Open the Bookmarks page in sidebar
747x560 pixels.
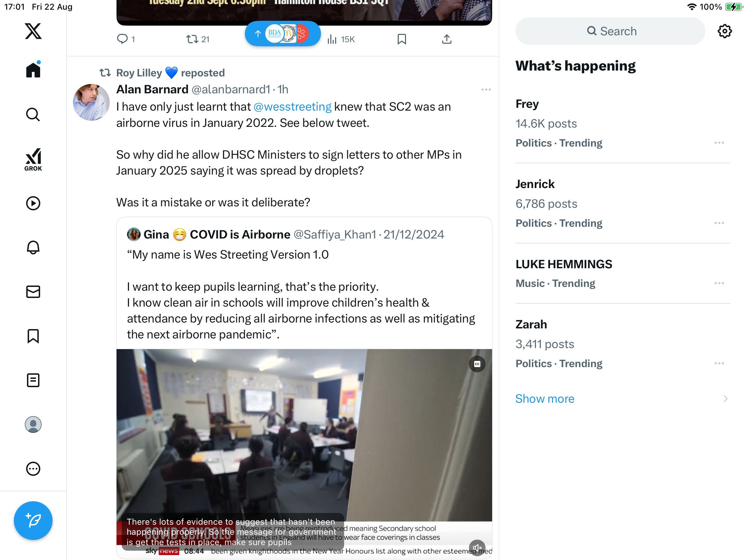coord(33,336)
